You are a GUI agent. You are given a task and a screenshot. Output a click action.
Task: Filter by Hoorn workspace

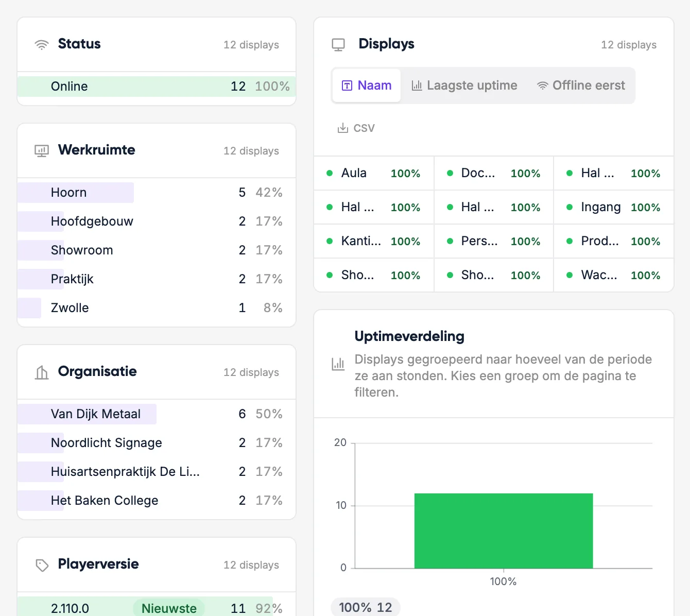(157, 193)
